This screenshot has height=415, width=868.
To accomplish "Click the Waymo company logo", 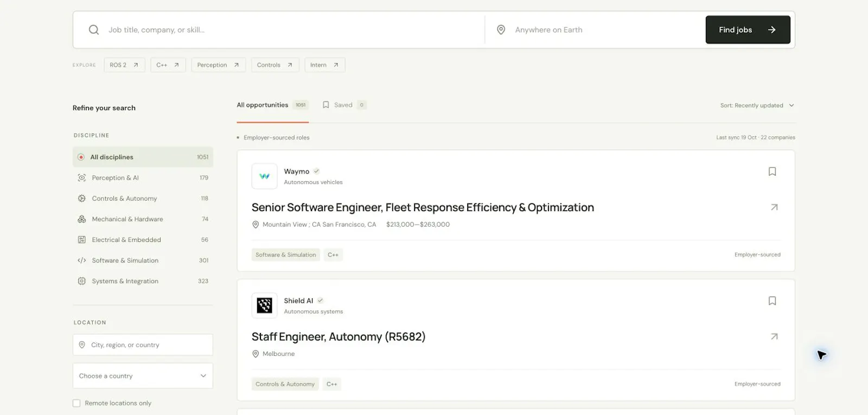I will (x=265, y=176).
